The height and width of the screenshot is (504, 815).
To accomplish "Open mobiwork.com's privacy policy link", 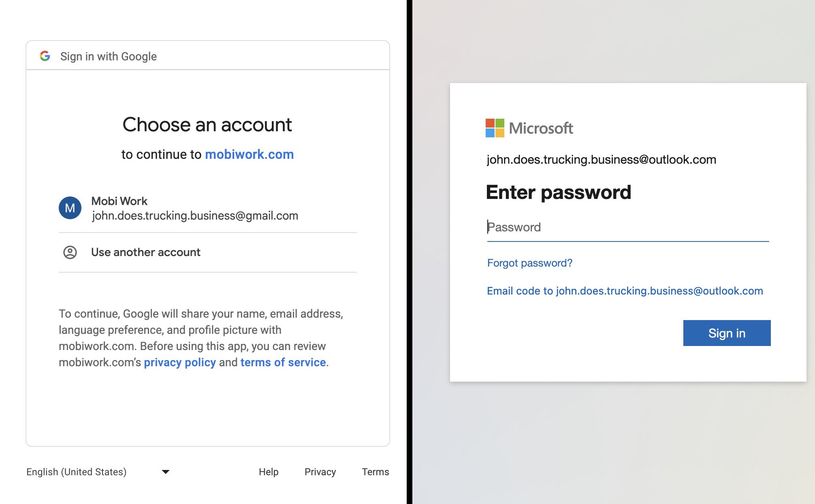I will coord(179,362).
